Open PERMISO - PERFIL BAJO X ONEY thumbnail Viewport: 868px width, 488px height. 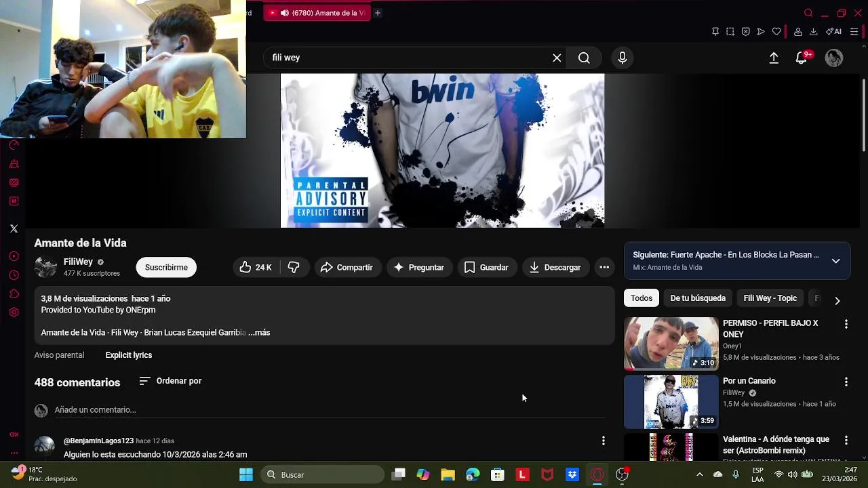(x=671, y=344)
